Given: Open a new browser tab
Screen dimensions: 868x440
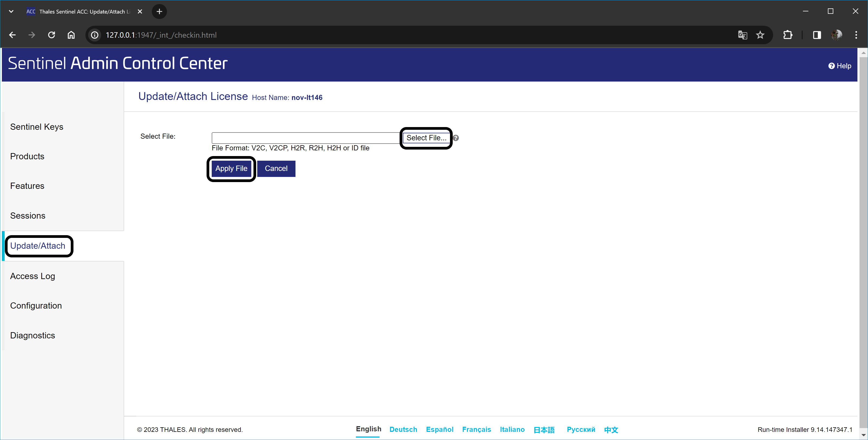Looking at the screenshot, I should coord(159,11).
